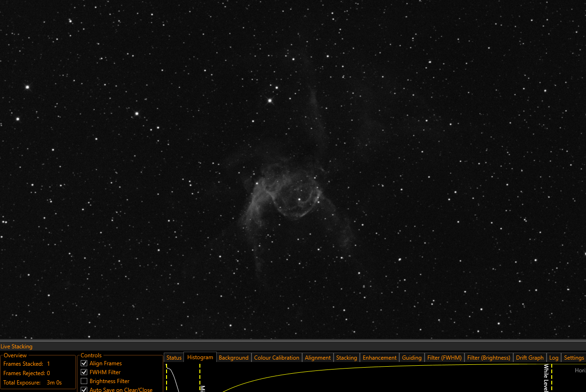Image resolution: width=586 pixels, height=392 pixels.
Task: Toggle Auto Save on Clear/Close
Action: [84, 390]
